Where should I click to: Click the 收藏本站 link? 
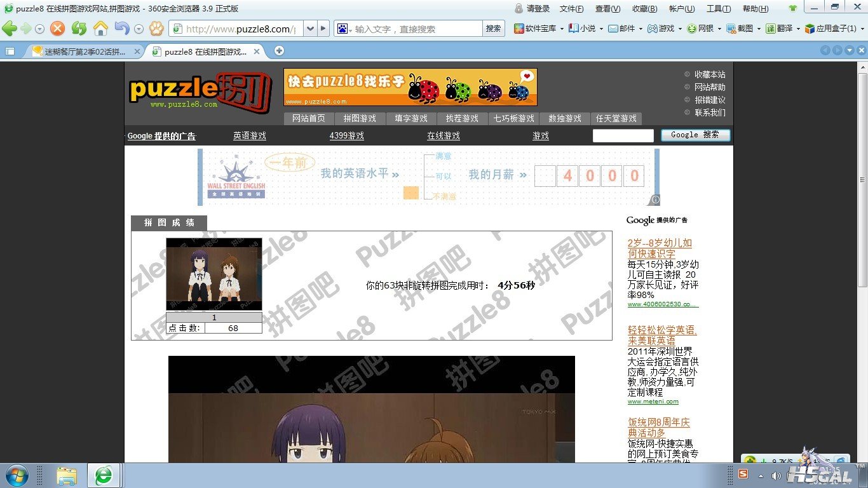point(710,75)
